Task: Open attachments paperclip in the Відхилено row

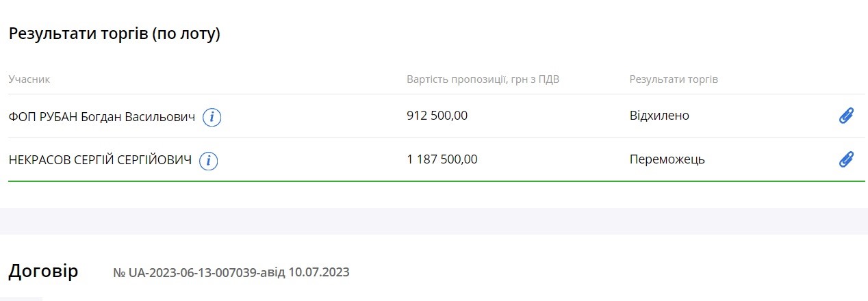Action: (x=846, y=116)
